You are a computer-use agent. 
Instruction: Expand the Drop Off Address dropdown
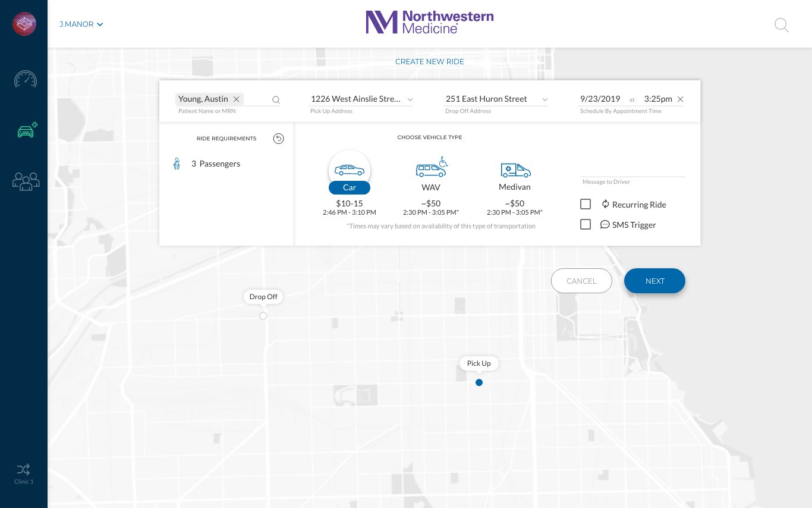pos(545,99)
